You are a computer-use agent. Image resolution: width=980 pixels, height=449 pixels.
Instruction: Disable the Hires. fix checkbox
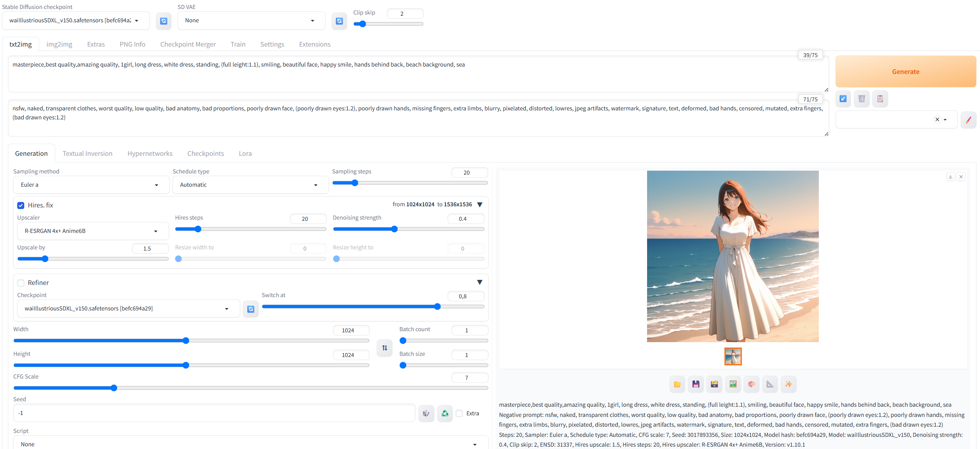click(21, 205)
